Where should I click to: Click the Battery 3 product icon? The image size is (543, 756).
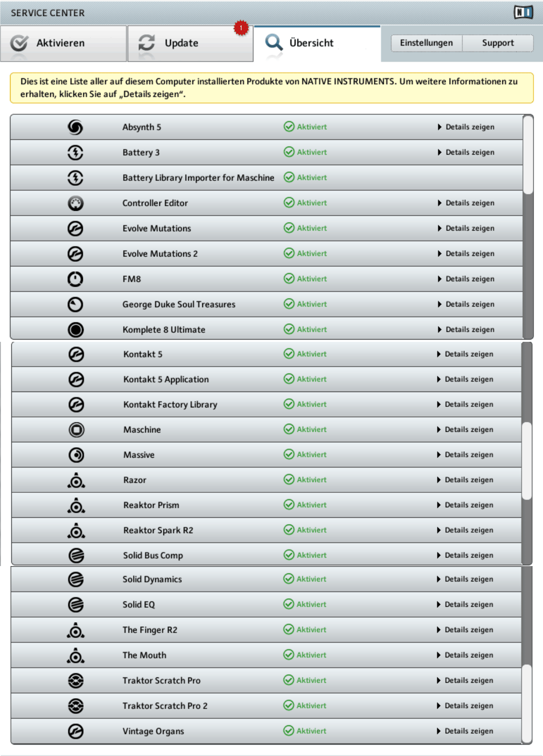[75, 152]
